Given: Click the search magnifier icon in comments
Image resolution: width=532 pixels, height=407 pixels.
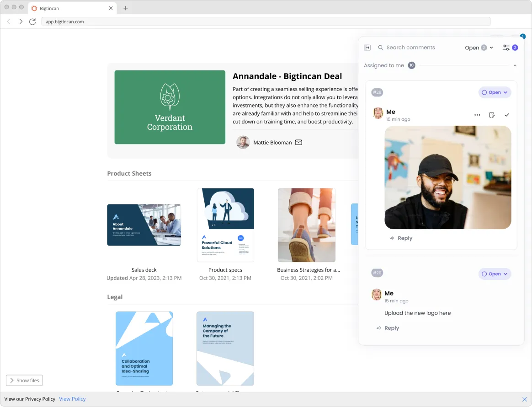Looking at the screenshot, I should pos(381,48).
